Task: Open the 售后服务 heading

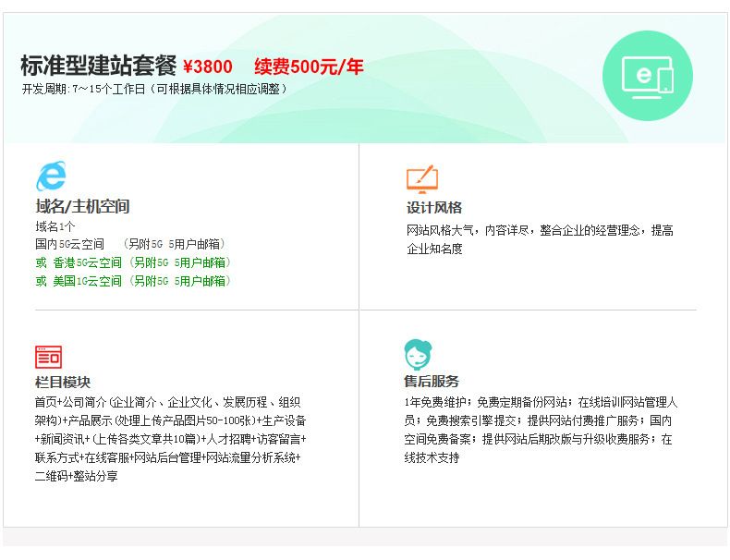Action: (432, 382)
